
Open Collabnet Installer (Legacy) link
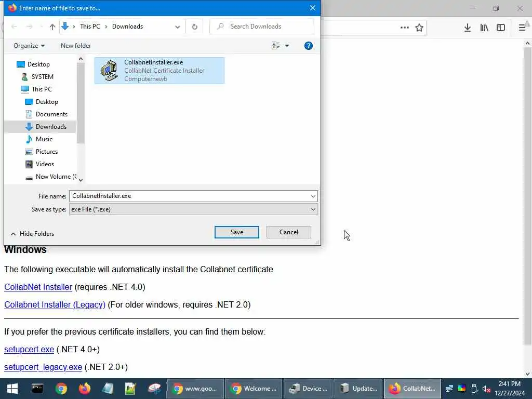(55, 304)
